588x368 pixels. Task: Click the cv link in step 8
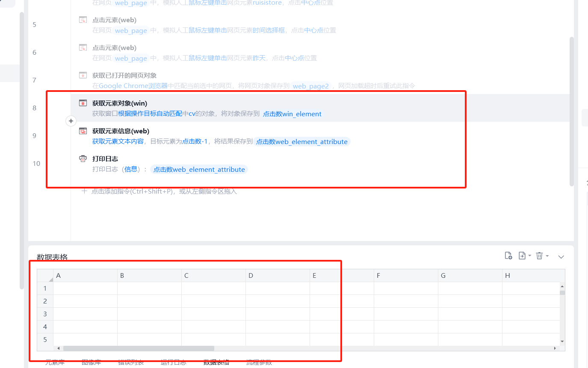(x=192, y=114)
